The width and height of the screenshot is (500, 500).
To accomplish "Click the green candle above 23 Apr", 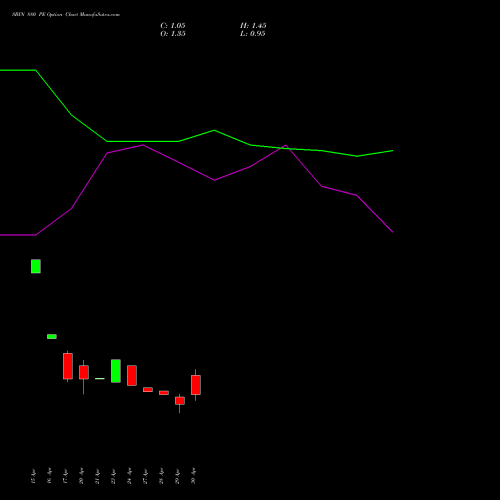I will click(x=116, y=371).
